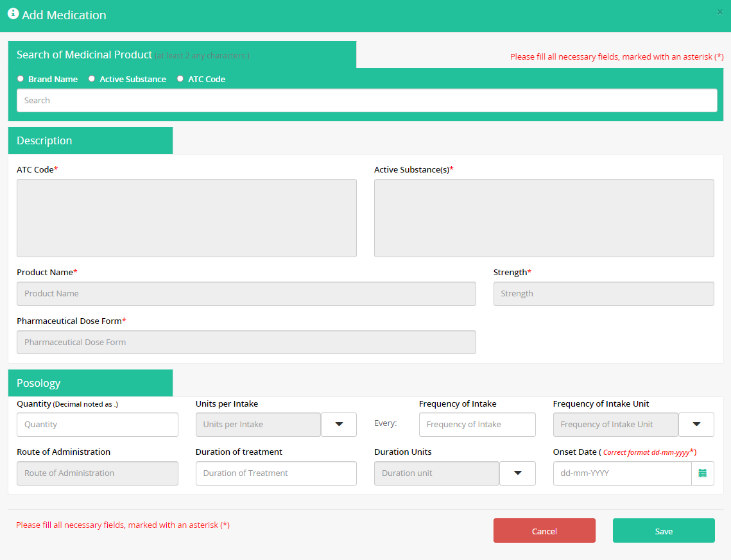Image resolution: width=731 pixels, height=560 pixels.
Task: Click the medicinal product Search field
Action: (x=366, y=101)
